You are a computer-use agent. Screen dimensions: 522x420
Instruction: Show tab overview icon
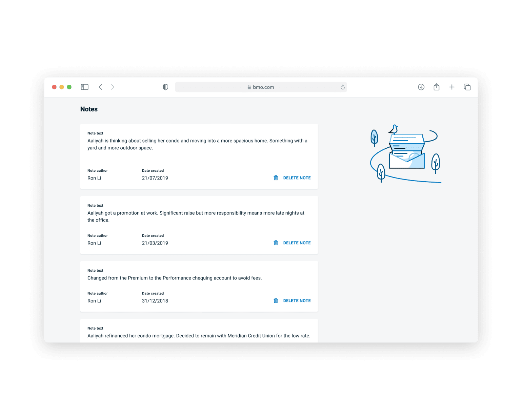(467, 87)
